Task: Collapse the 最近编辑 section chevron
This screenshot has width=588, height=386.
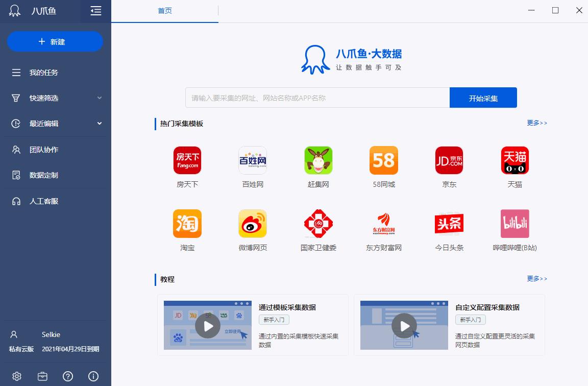Action: (100, 124)
